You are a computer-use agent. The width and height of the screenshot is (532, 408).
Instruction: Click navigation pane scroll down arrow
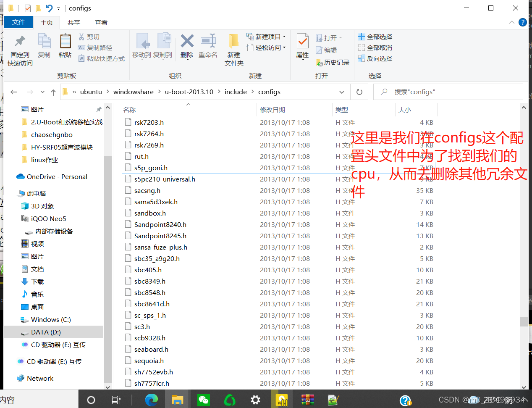(108, 387)
